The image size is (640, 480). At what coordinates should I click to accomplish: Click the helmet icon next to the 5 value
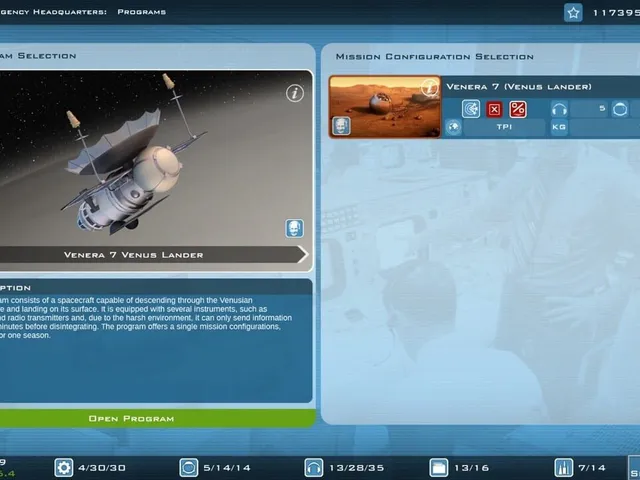tap(620, 109)
